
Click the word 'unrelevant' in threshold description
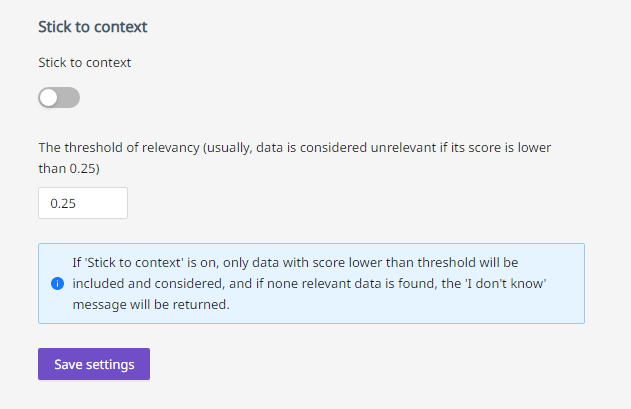point(403,147)
